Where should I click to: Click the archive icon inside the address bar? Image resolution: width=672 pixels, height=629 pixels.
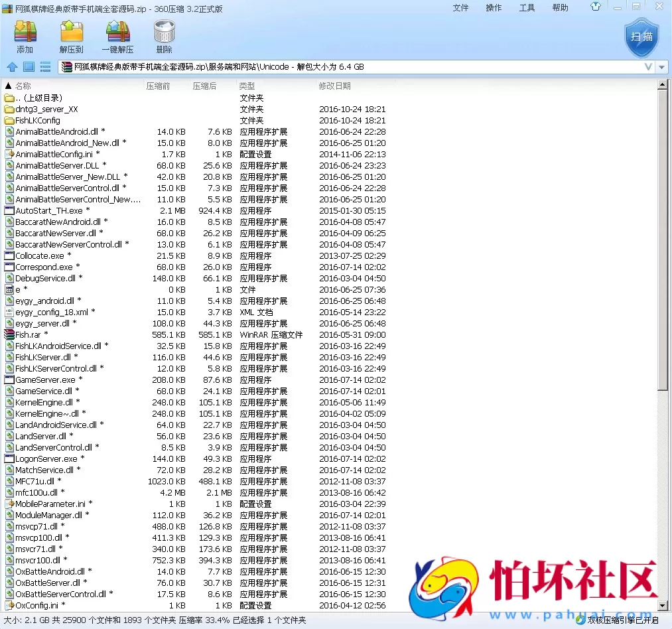[x=66, y=66]
